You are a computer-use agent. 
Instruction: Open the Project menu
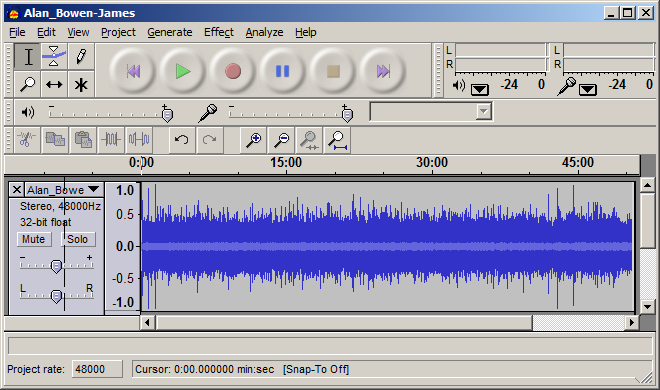pyautogui.click(x=118, y=32)
